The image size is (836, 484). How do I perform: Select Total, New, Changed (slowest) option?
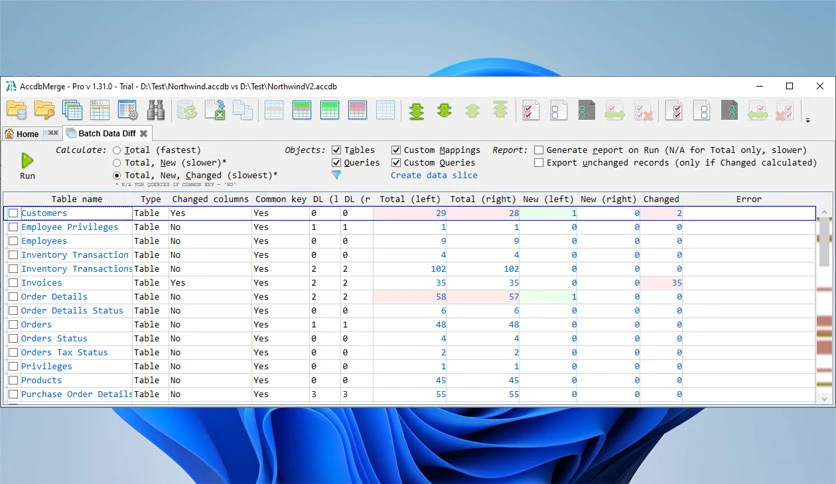(117, 175)
